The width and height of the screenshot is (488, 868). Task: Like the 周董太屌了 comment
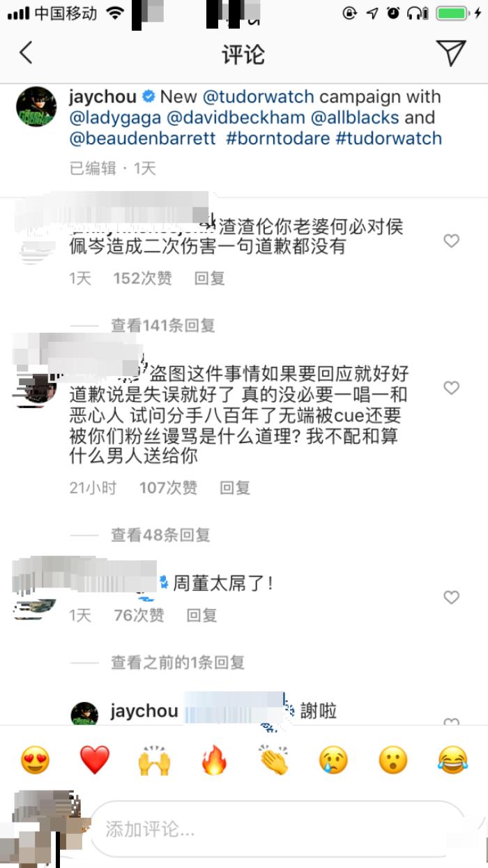click(x=452, y=597)
